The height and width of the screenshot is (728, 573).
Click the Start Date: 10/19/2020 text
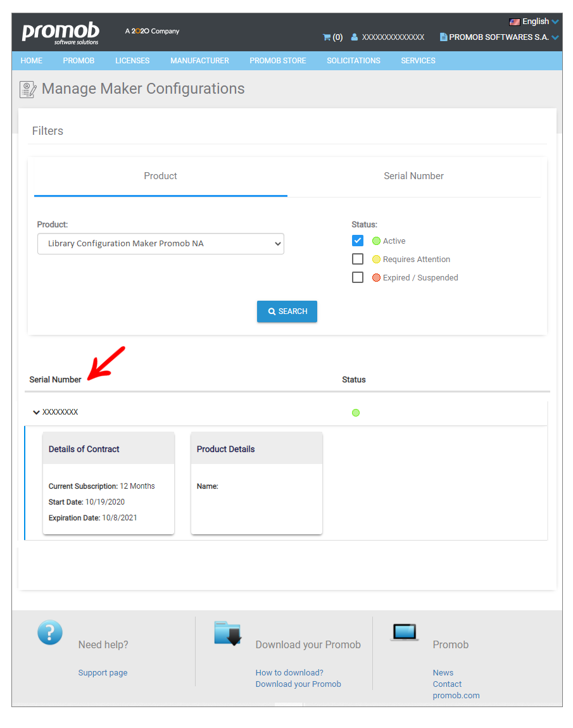point(87,502)
